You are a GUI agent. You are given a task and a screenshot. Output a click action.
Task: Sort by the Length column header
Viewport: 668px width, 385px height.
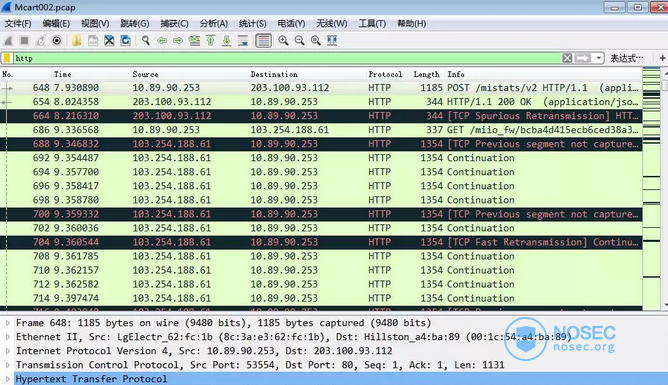point(428,74)
